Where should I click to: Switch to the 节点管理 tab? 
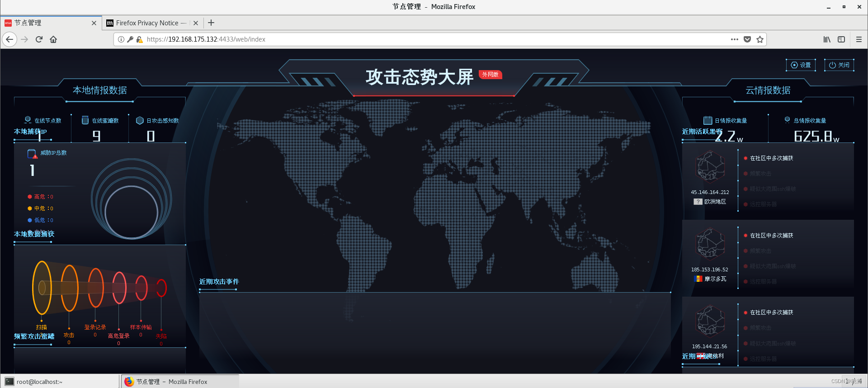[51, 23]
